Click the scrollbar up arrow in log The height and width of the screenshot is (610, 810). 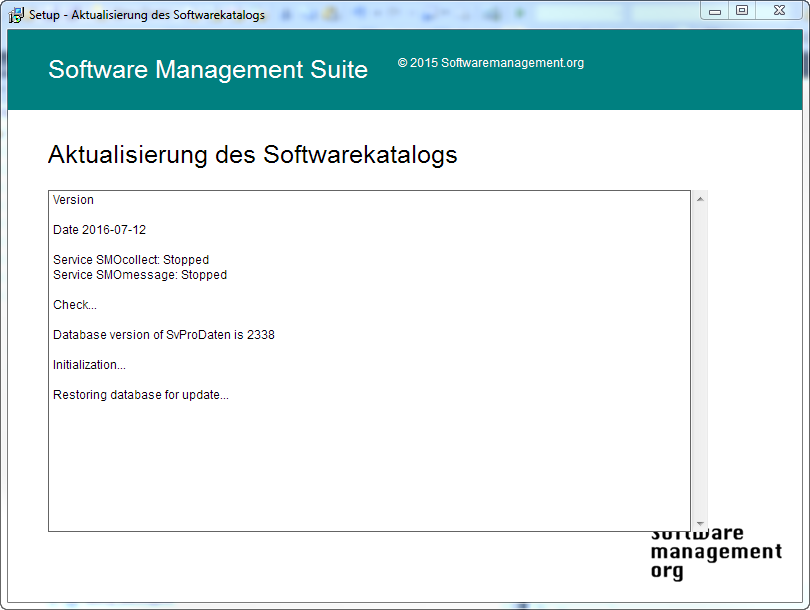pyautogui.click(x=699, y=199)
